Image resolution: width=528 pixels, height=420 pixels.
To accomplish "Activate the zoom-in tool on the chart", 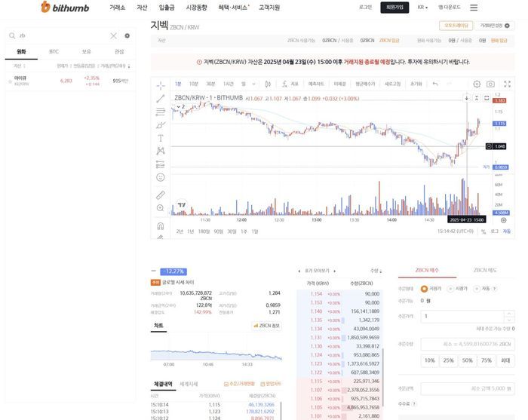I will pyautogui.click(x=161, y=208).
